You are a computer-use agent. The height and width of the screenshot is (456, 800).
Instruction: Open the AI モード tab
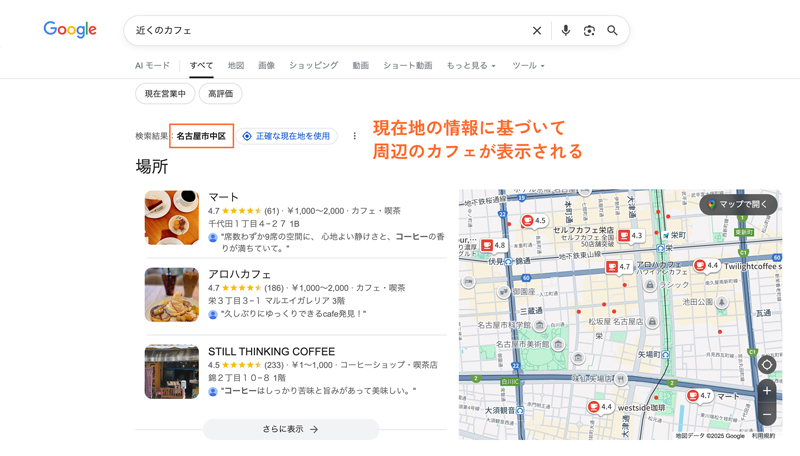(153, 66)
